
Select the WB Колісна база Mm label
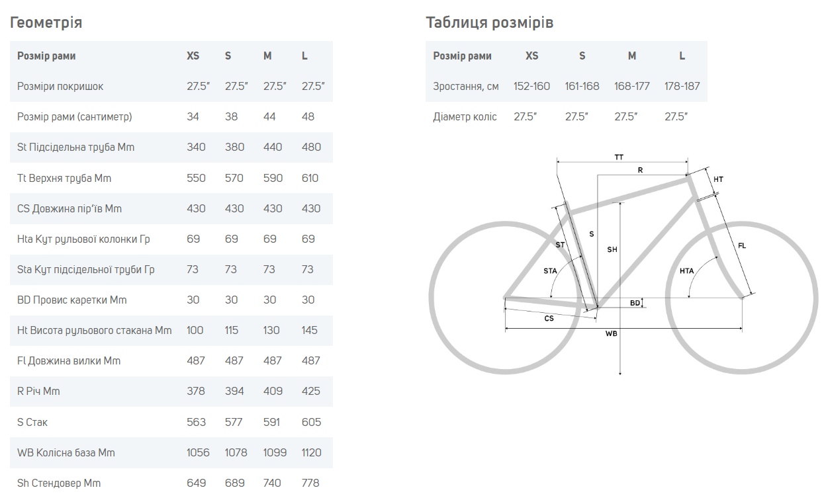click(66, 452)
